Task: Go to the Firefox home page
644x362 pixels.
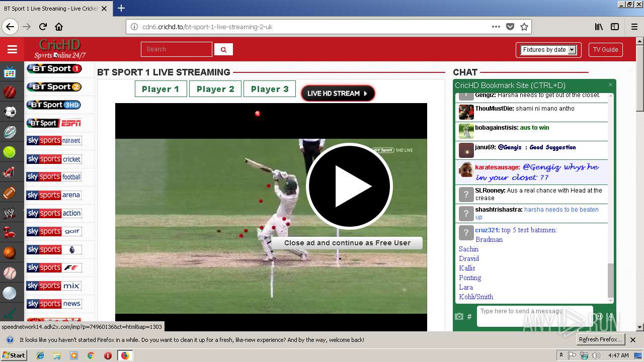Action: [x=59, y=27]
